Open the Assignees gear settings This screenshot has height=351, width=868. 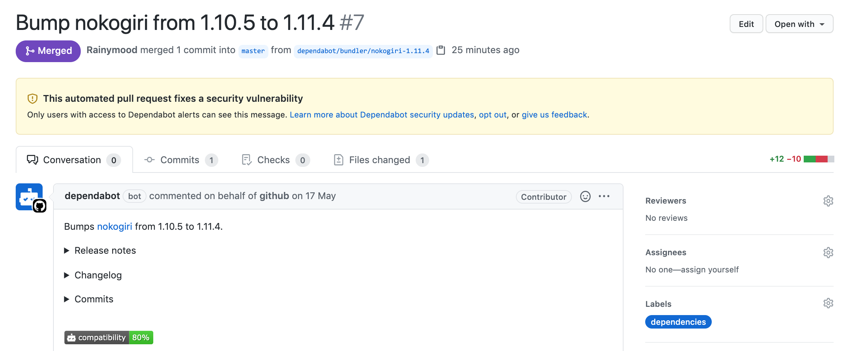click(x=828, y=253)
